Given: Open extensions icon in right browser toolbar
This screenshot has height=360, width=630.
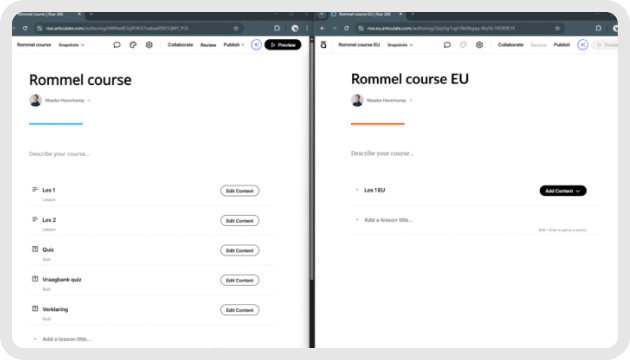Looking at the screenshot, I should coord(598,28).
